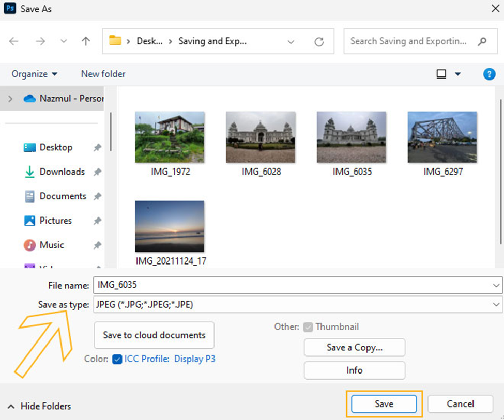
Task: Select the IMG_6297 bridge thumbnail
Action: [442, 137]
